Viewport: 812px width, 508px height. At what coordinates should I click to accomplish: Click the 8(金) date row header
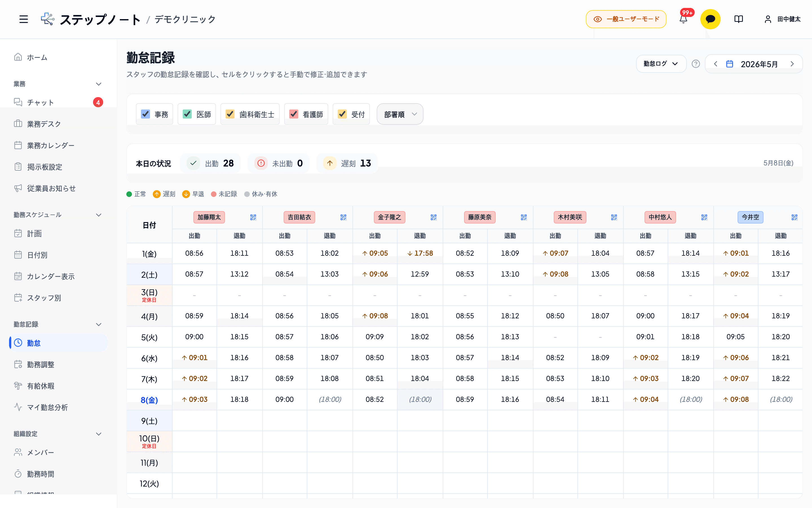[x=149, y=400]
